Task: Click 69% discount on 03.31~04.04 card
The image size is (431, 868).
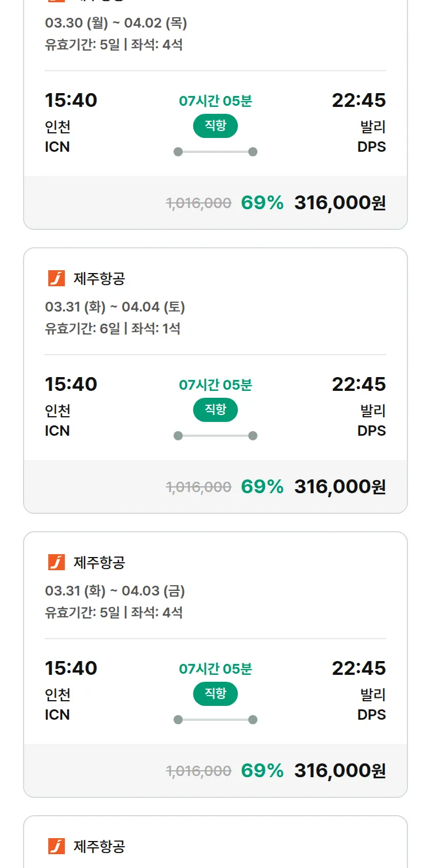Action: 262,487
